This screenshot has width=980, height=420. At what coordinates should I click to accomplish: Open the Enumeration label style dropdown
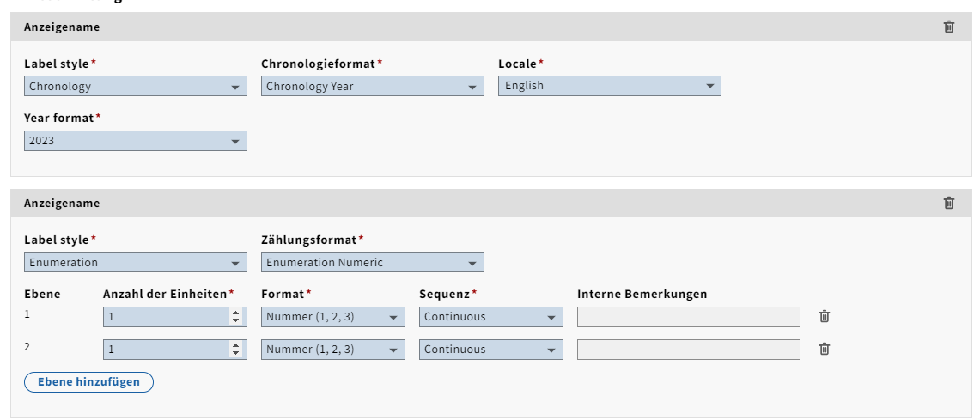point(136,262)
